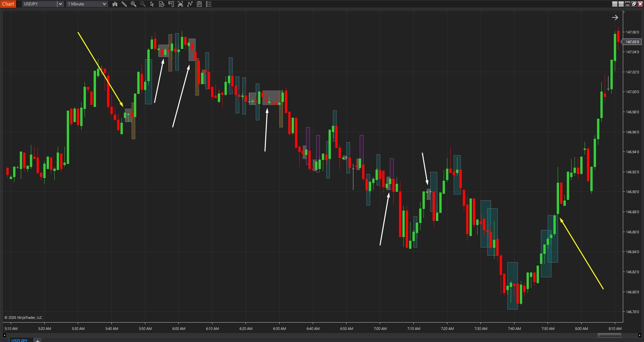The image size is (644, 342).
Task: Select the USDJPY tab at bottom
Action: point(19,340)
